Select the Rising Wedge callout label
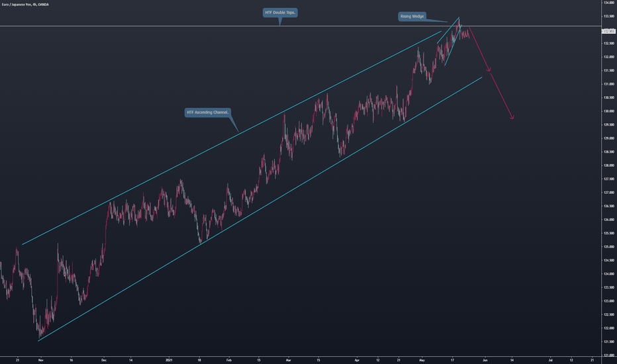This screenshot has height=364, width=617. tap(412, 17)
